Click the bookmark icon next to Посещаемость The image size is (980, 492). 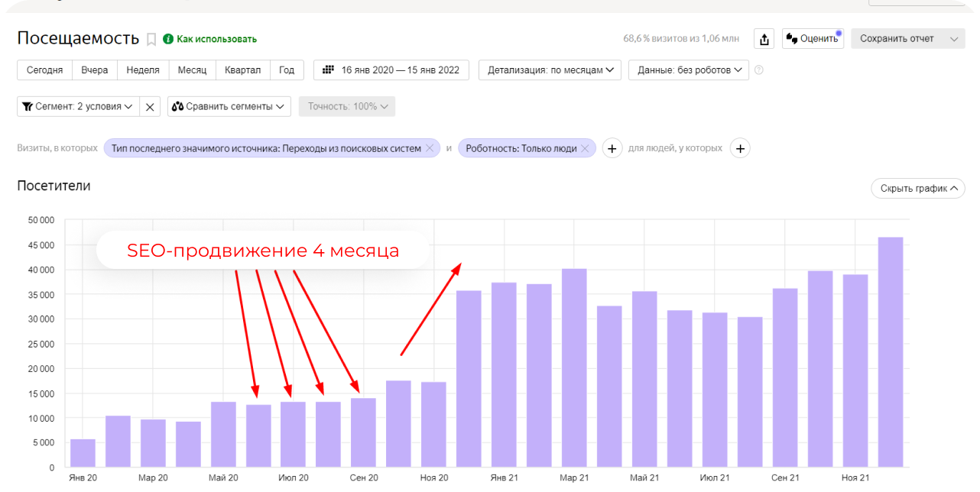[x=151, y=38]
